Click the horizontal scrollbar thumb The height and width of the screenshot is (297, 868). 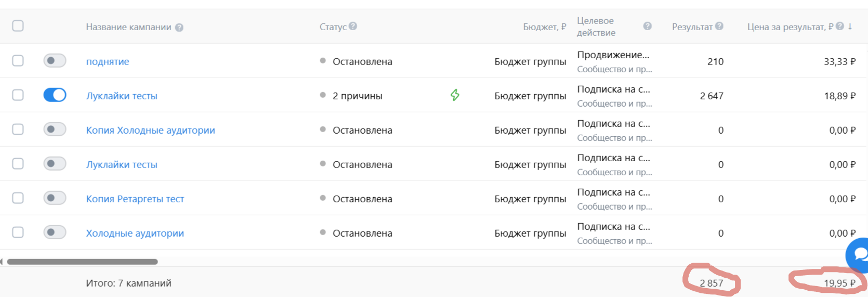(x=82, y=262)
